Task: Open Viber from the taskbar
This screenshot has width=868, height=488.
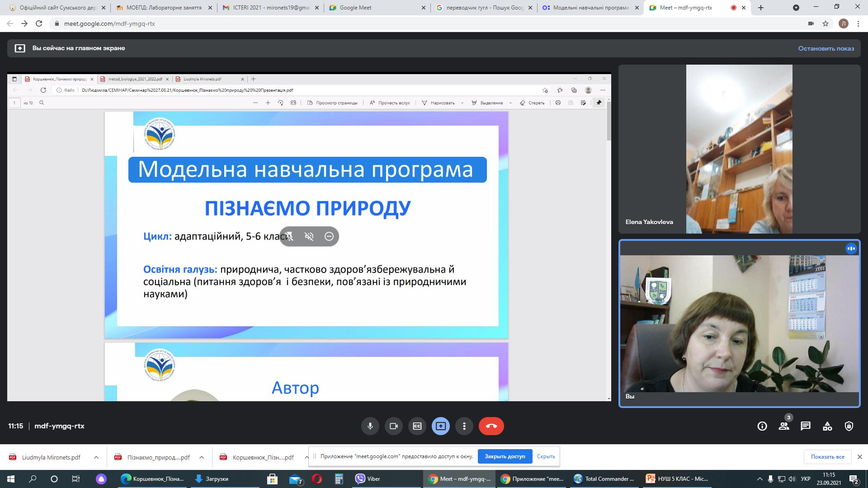Action: tap(368, 479)
